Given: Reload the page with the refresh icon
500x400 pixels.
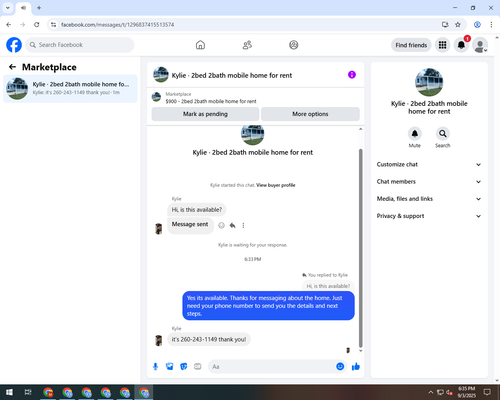Looking at the screenshot, I should coord(37,25).
